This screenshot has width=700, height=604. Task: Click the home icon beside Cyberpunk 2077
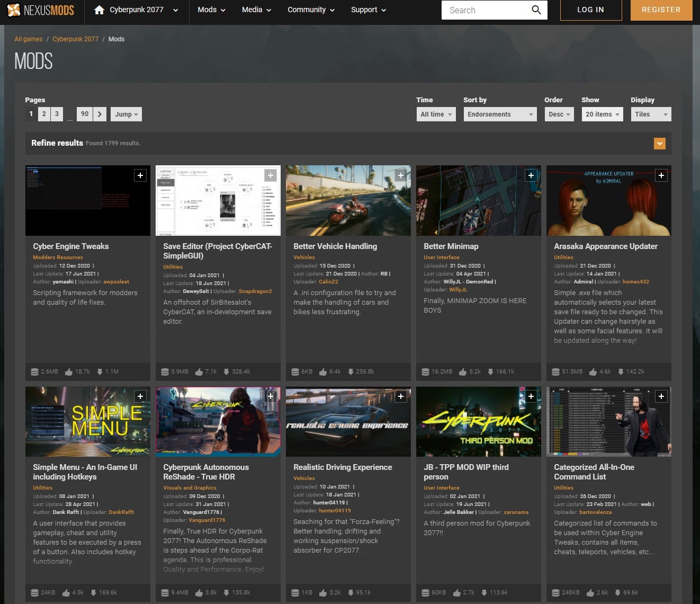(x=99, y=10)
